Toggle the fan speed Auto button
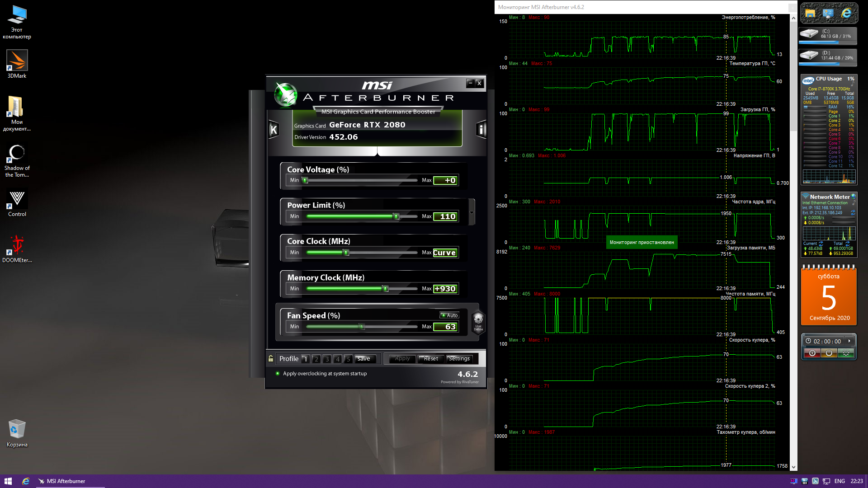 [449, 315]
